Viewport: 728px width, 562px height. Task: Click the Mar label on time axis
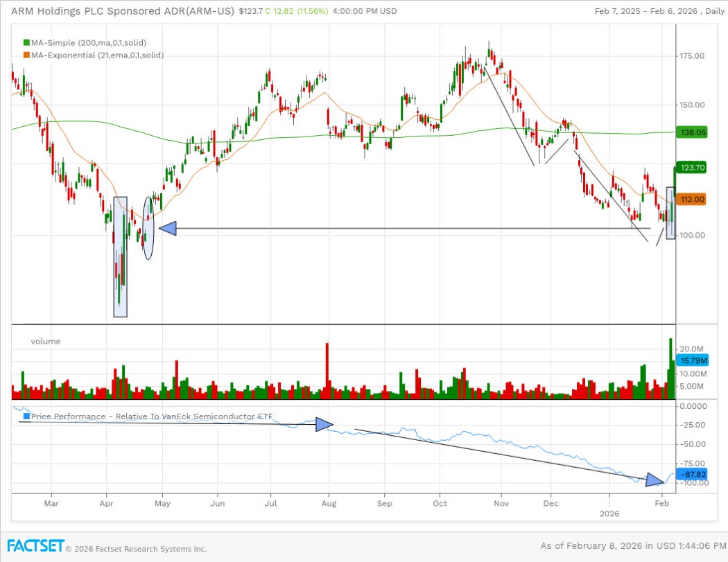coord(51,503)
